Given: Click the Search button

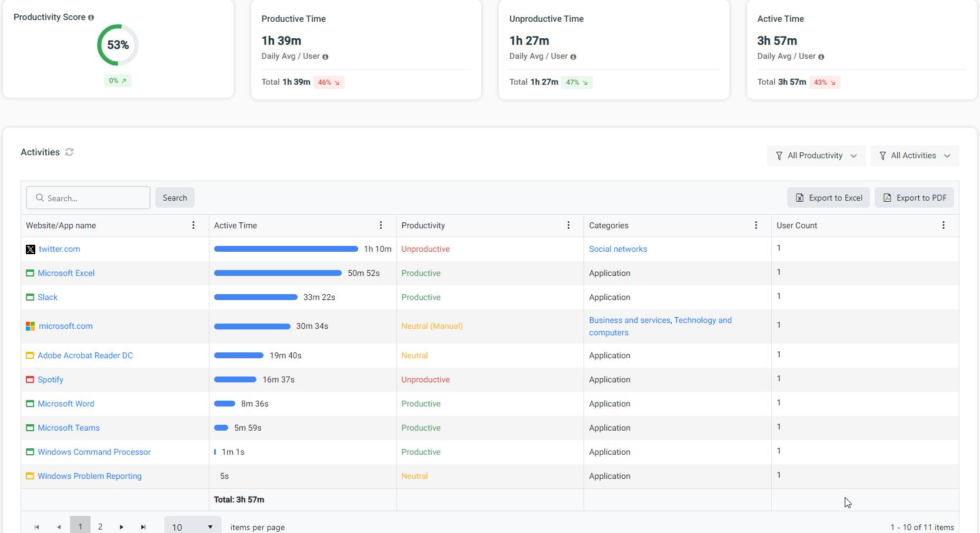Looking at the screenshot, I should (175, 198).
